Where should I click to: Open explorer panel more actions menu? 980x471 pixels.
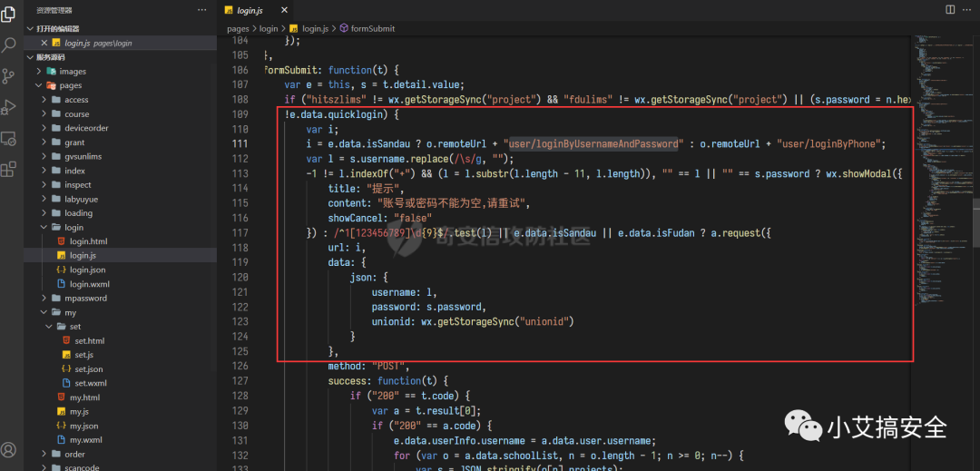click(x=201, y=10)
